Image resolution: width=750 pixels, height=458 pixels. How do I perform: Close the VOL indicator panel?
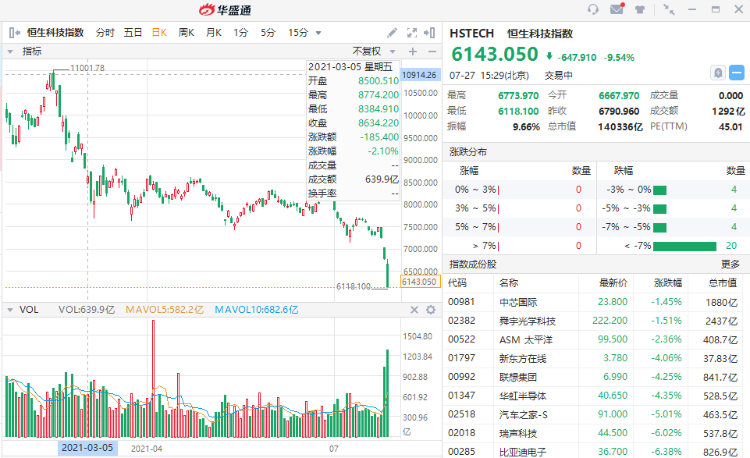coord(414,310)
